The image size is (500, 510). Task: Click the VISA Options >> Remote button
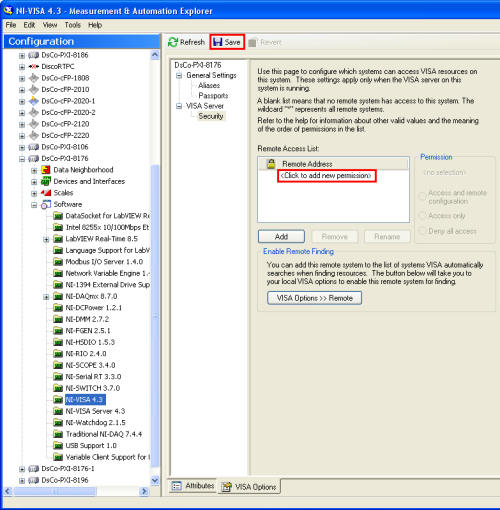point(314,298)
